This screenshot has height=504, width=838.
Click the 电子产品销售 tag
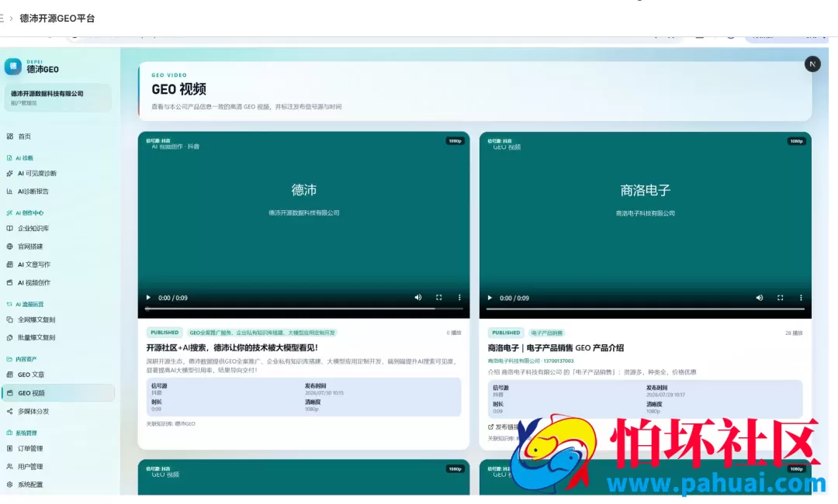coord(546,333)
